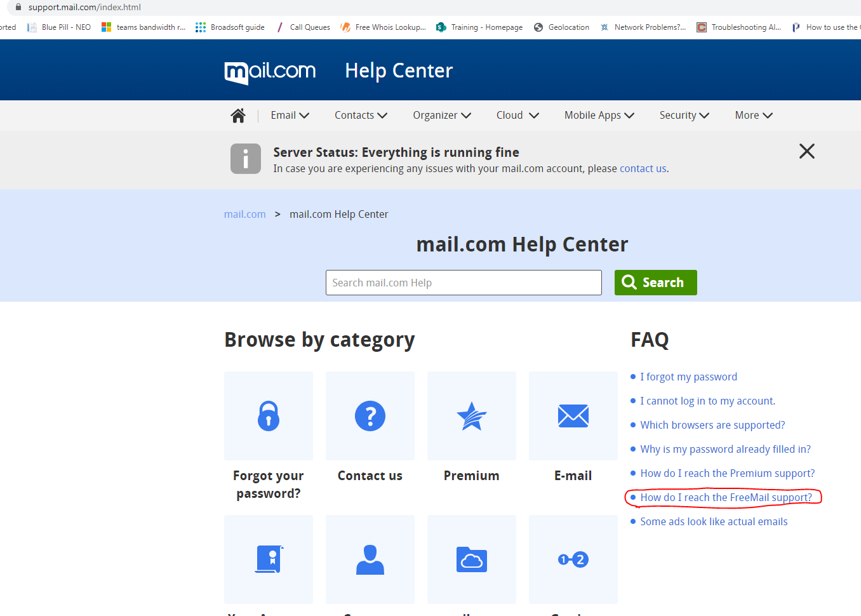This screenshot has height=616, width=861.
Task: Open the teams bandwidth bookmark
Action: [143, 27]
